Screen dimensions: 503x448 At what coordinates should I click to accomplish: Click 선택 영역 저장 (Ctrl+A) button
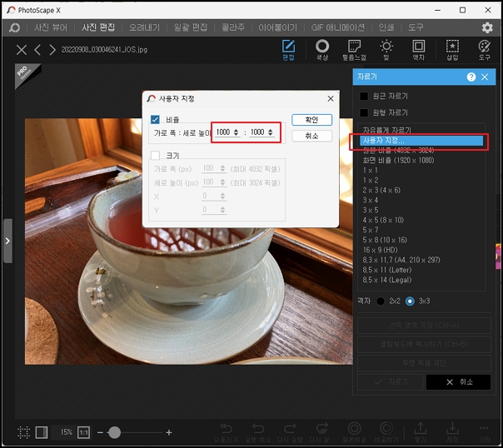pyautogui.click(x=424, y=326)
